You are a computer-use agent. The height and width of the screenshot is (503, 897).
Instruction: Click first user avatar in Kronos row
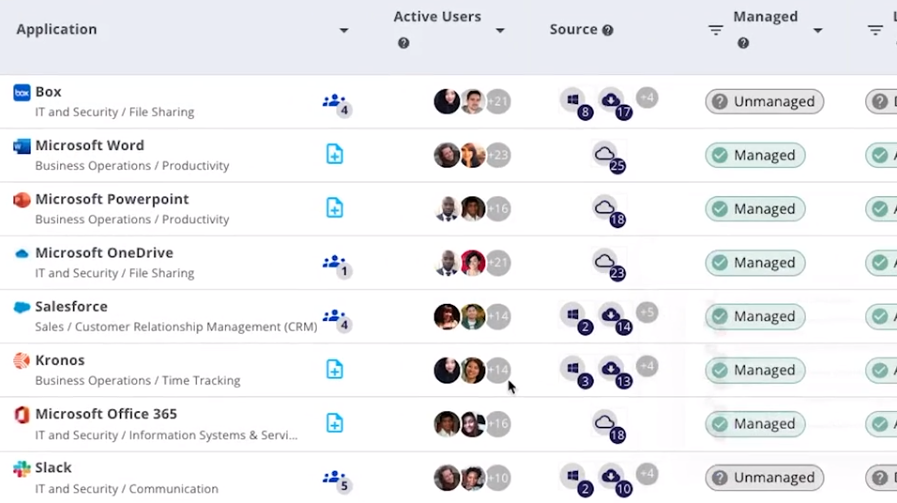pos(447,370)
